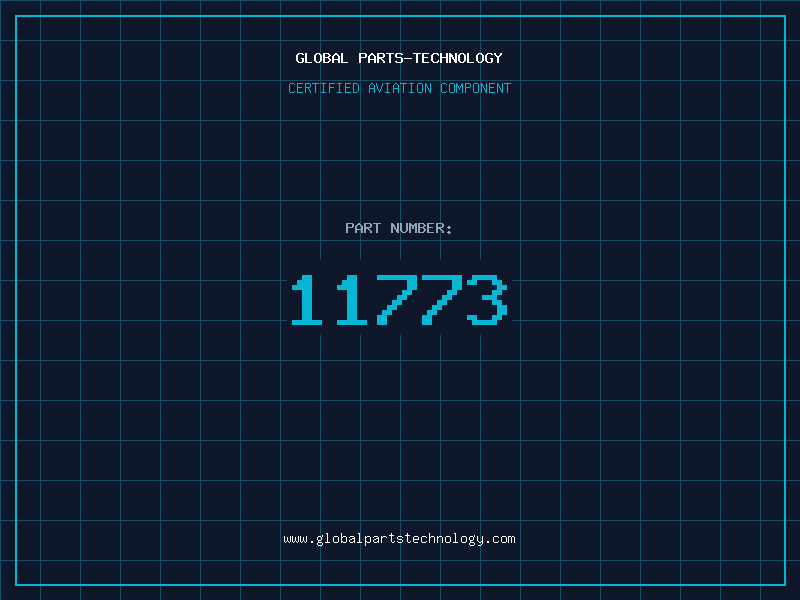Click the part number 11773

coord(399,299)
